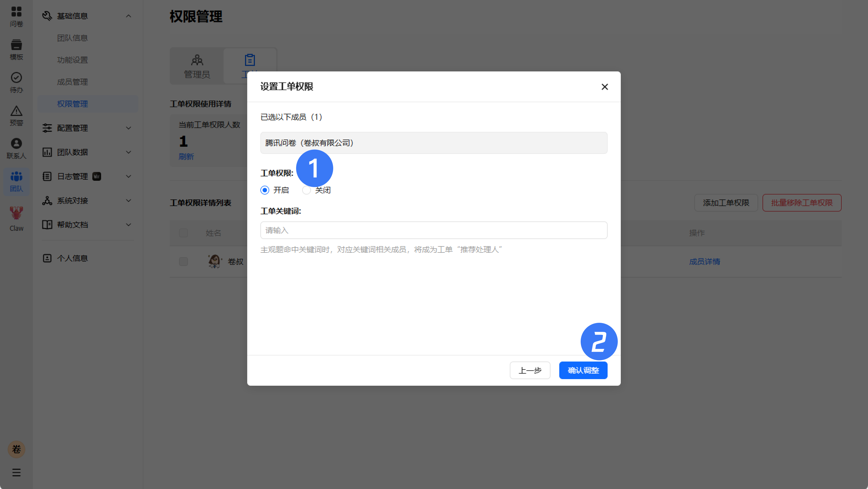868x489 pixels.
Task: Open 成员管理 submenu item
Action: pyautogui.click(x=73, y=82)
